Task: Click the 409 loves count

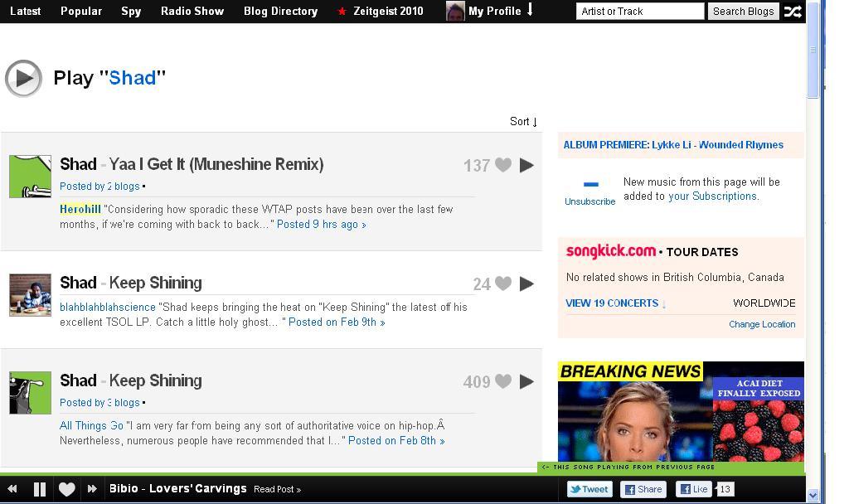Action: pyautogui.click(x=477, y=381)
